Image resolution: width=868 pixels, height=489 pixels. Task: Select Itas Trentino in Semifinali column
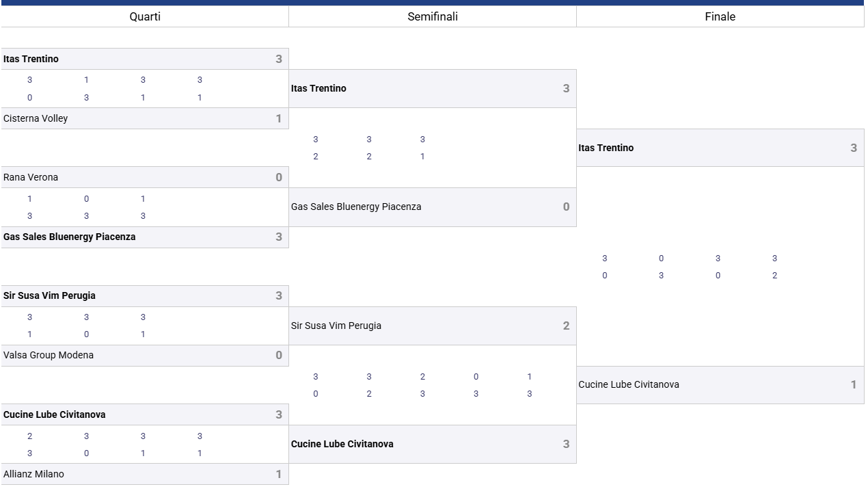tap(432, 88)
